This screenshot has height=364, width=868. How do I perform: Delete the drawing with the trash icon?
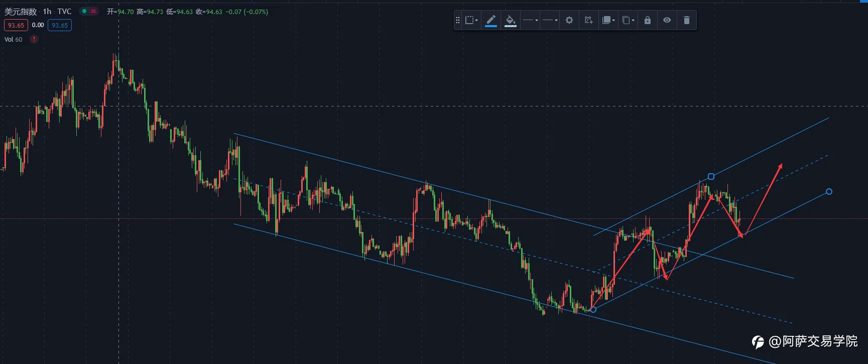point(687,20)
